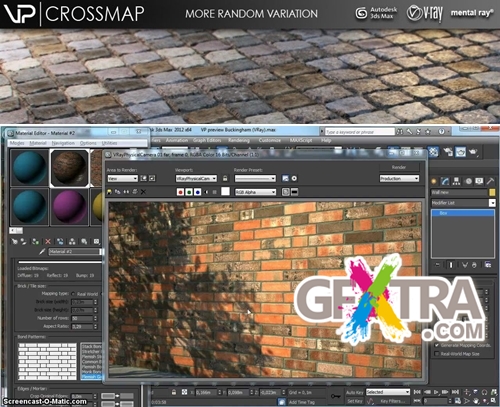Toggle the green channel button
This screenshot has width=500, height=407.
pos(189,192)
